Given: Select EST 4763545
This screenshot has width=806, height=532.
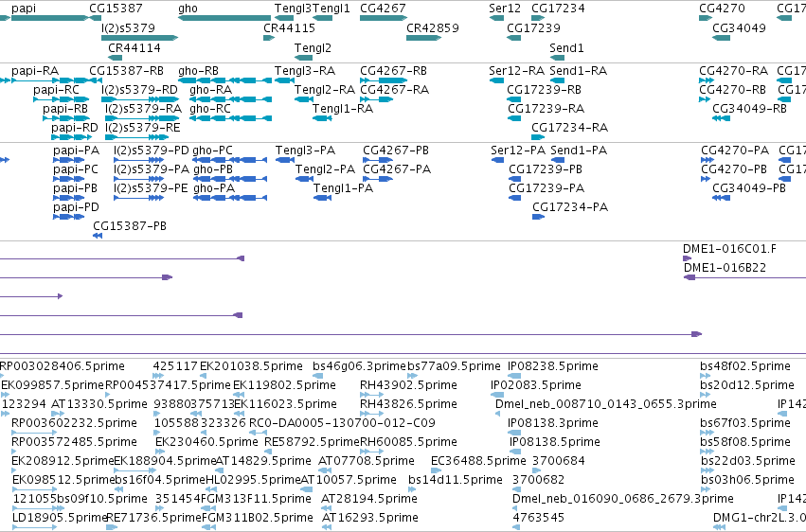Looking at the screenshot, I should [539, 517].
